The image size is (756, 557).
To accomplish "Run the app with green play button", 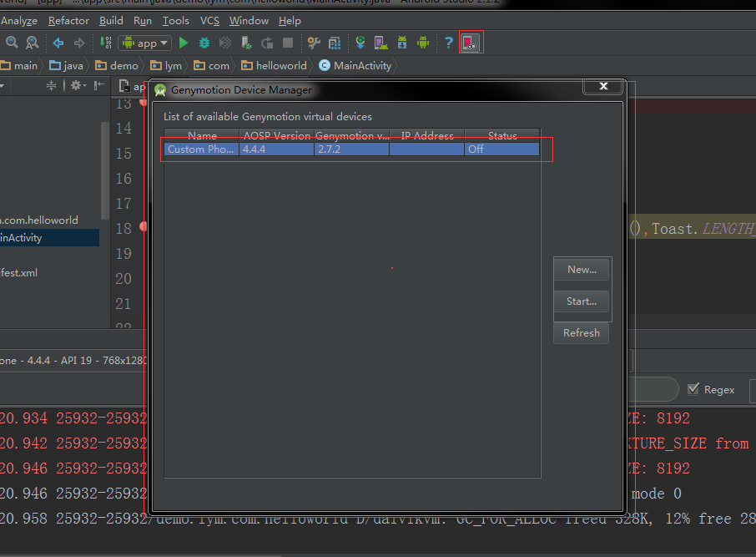I will coord(184,43).
